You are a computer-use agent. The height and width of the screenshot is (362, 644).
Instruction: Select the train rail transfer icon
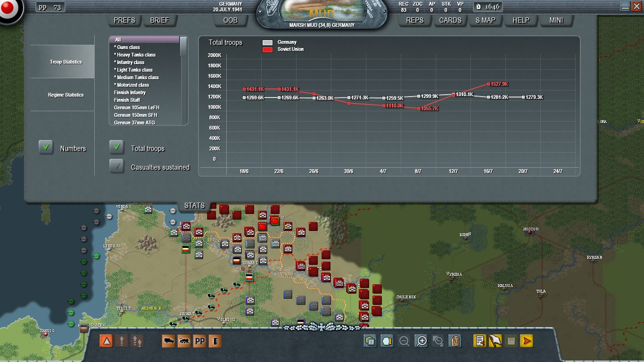coord(184,341)
